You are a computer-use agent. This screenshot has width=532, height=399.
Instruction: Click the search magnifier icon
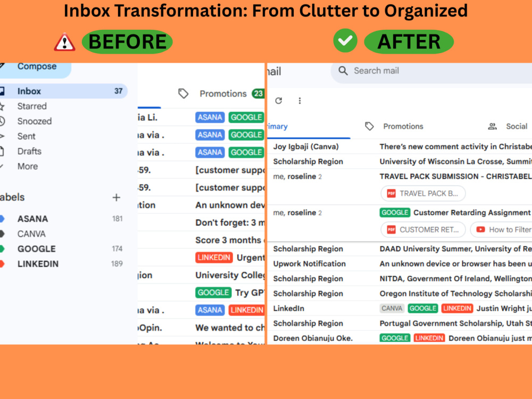(343, 71)
